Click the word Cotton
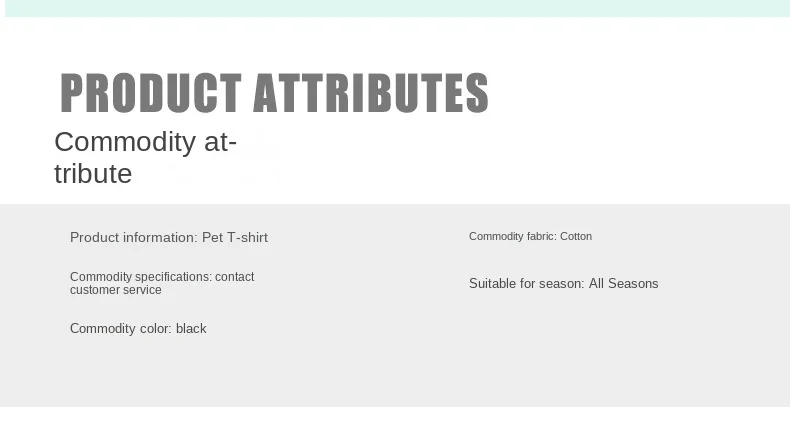The image size is (790, 448). tap(576, 237)
